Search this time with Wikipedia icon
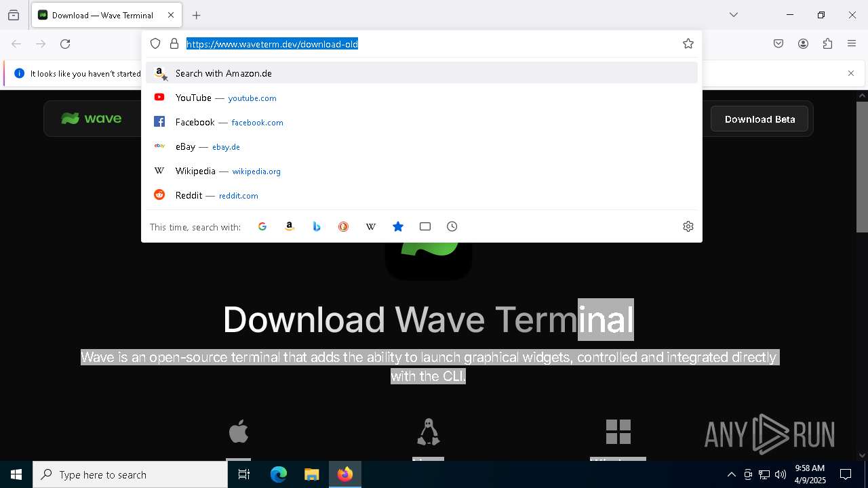The width and height of the screenshot is (868, 488). click(x=371, y=226)
